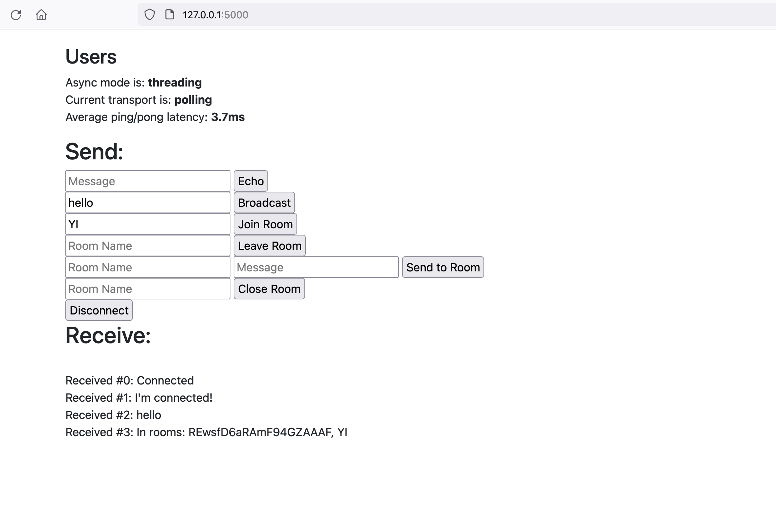Click the Message field next to Echo

(x=148, y=181)
